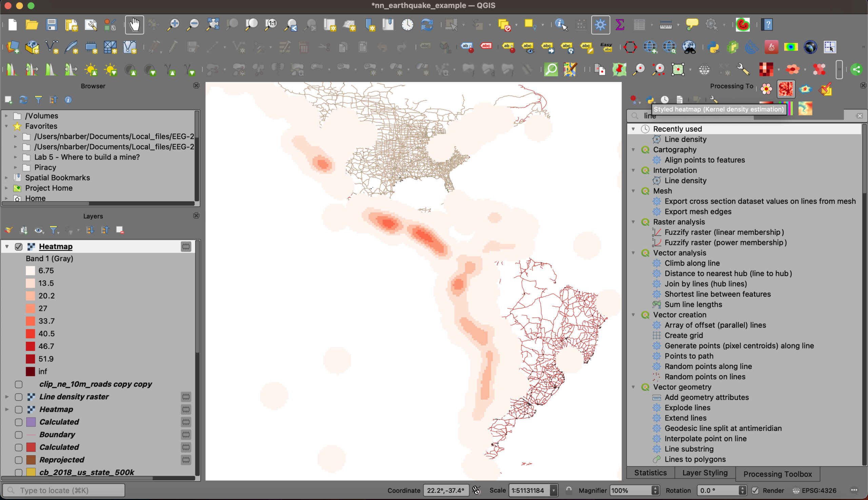Enable the Line density raster layer

point(19,397)
